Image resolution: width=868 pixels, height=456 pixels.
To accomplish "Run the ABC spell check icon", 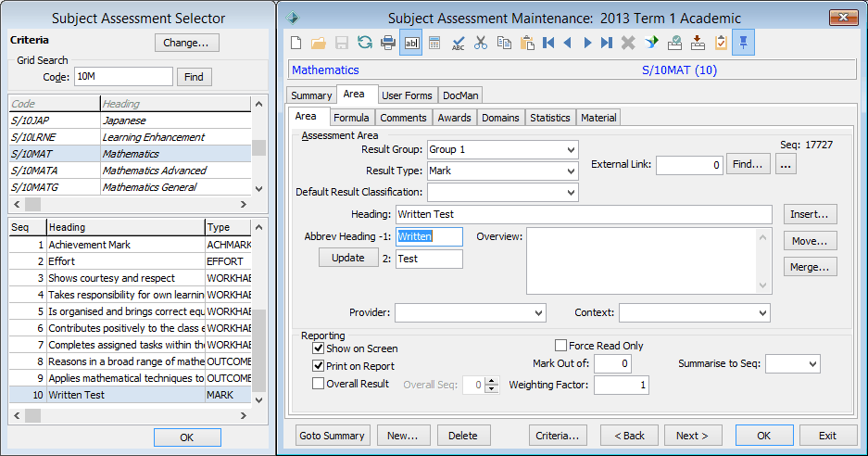I will click(458, 43).
